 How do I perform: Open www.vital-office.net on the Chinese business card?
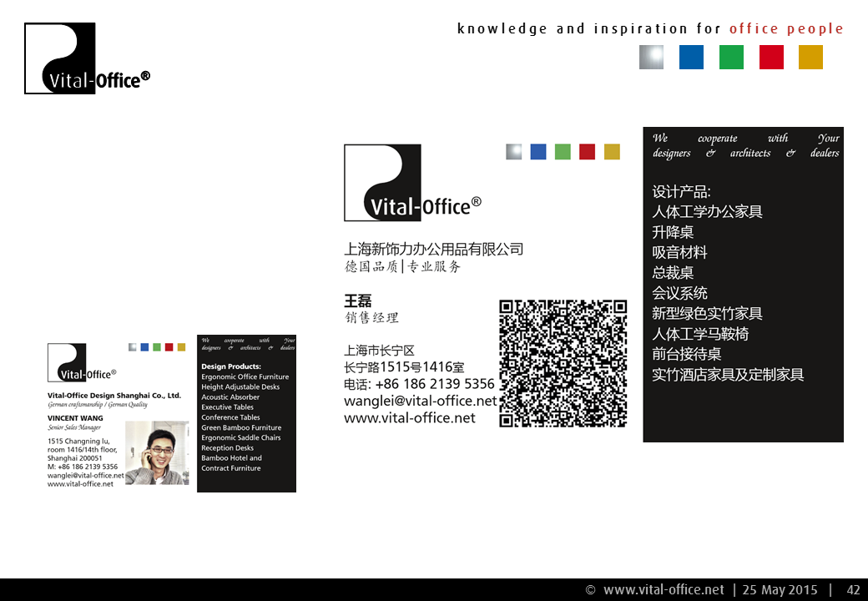click(409, 418)
